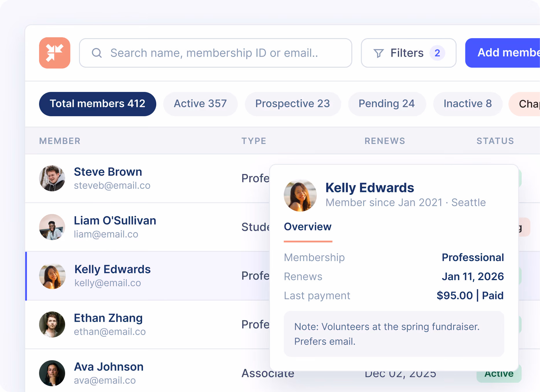Show Pending 24 members
The width and height of the screenshot is (540, 392).
pyautogui.click(x=387, y=104)
